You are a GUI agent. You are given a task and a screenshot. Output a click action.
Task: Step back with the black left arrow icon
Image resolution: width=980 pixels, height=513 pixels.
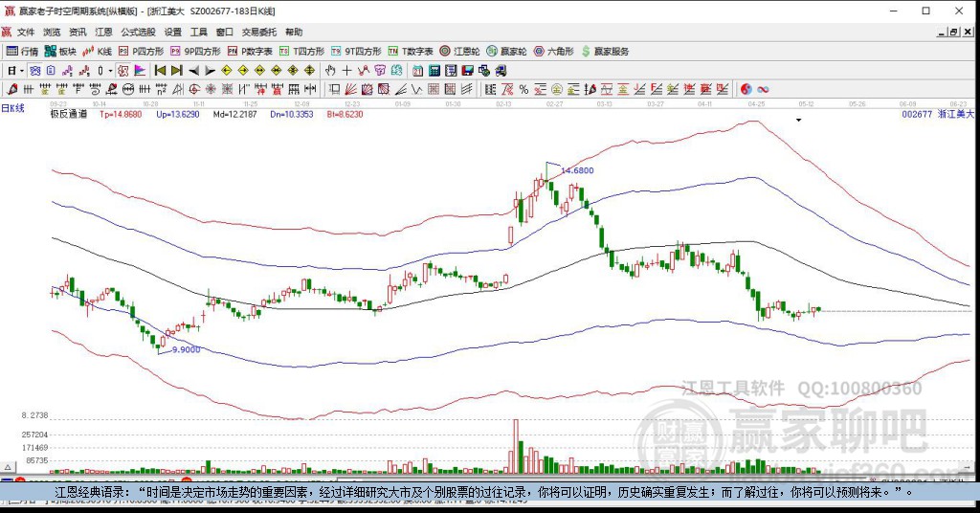point(193,71)
